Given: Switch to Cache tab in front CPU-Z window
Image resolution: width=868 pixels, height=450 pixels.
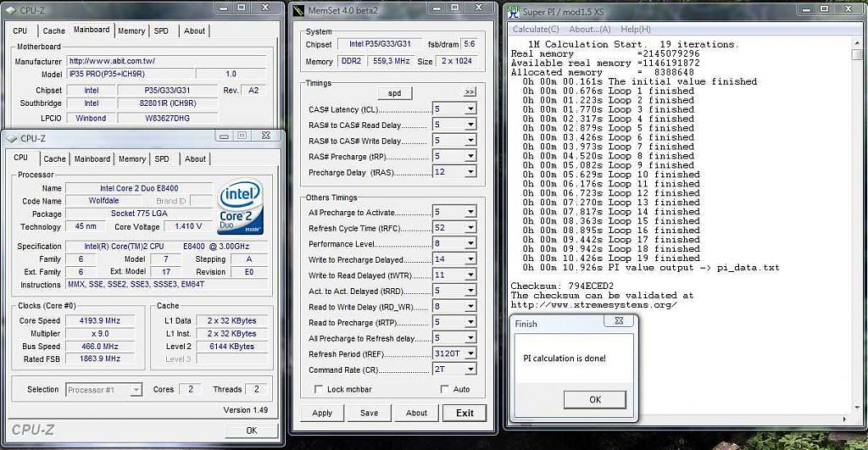Looking at the screenshot, I should (54, 158).
